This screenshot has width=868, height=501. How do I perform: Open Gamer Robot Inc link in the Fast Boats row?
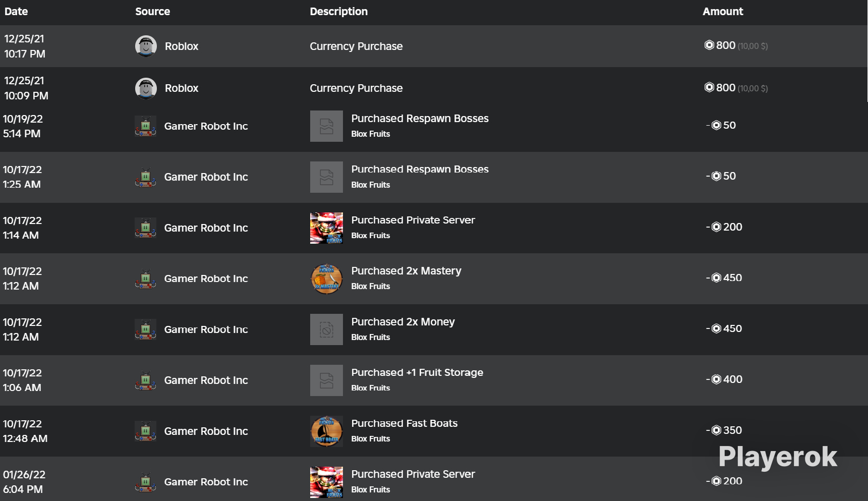[x=206, y=431]
